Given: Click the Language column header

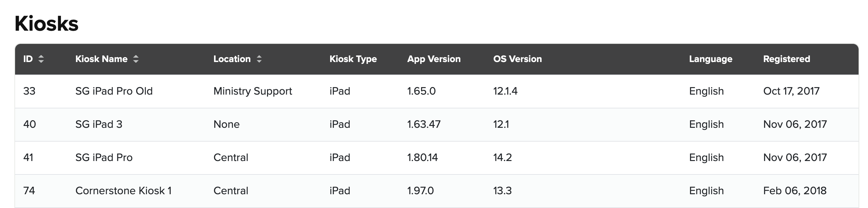Looking at the screenshot, I should click(x=710, y=59).
